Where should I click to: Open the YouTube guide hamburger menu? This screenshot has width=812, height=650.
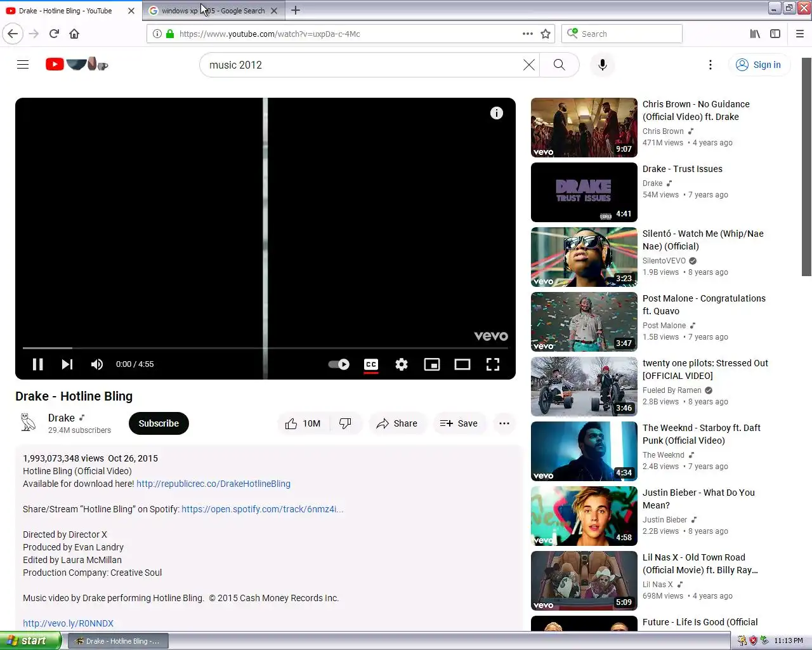[23, 64]
